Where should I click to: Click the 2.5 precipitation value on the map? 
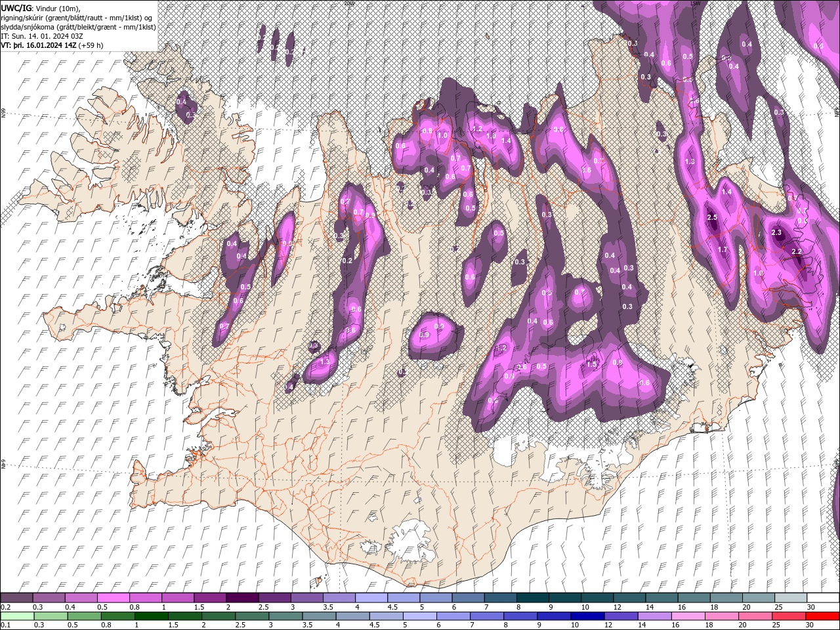[712, 217]
